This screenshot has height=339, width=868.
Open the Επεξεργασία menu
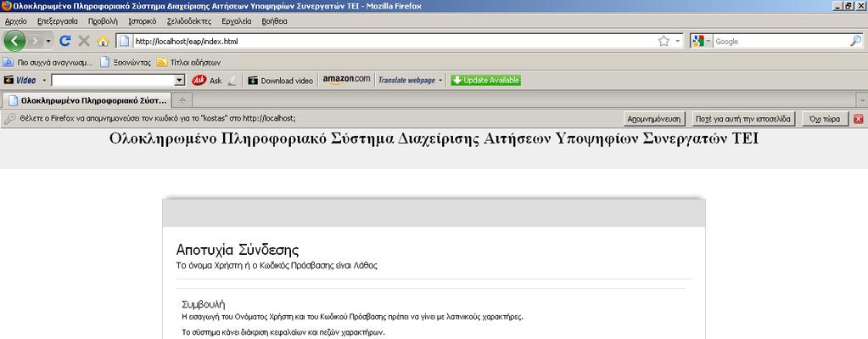point(58,21)
